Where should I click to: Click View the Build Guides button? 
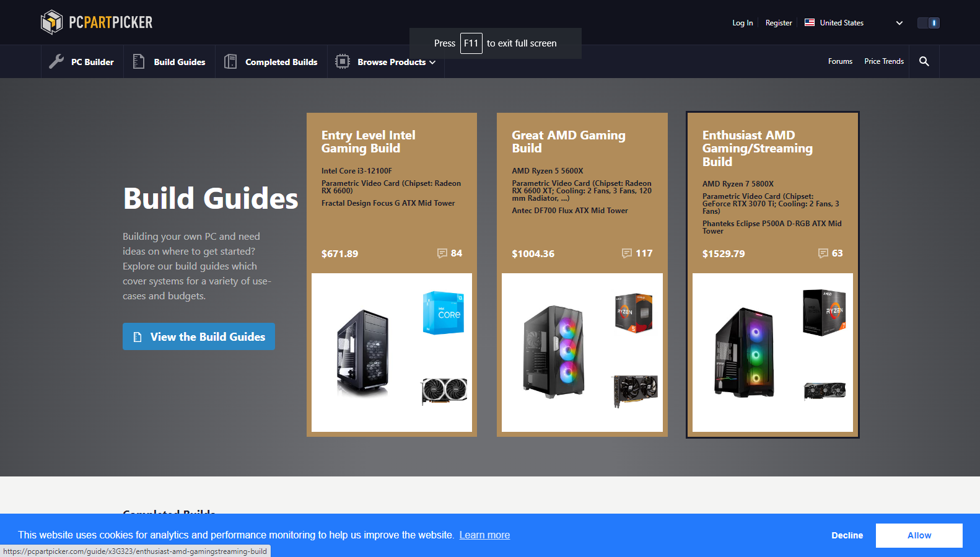click(199, 336)
